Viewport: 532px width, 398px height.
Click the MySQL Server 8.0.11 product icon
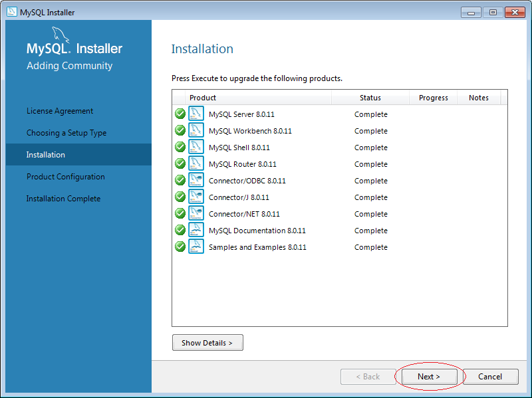click(x=196, y=114)
